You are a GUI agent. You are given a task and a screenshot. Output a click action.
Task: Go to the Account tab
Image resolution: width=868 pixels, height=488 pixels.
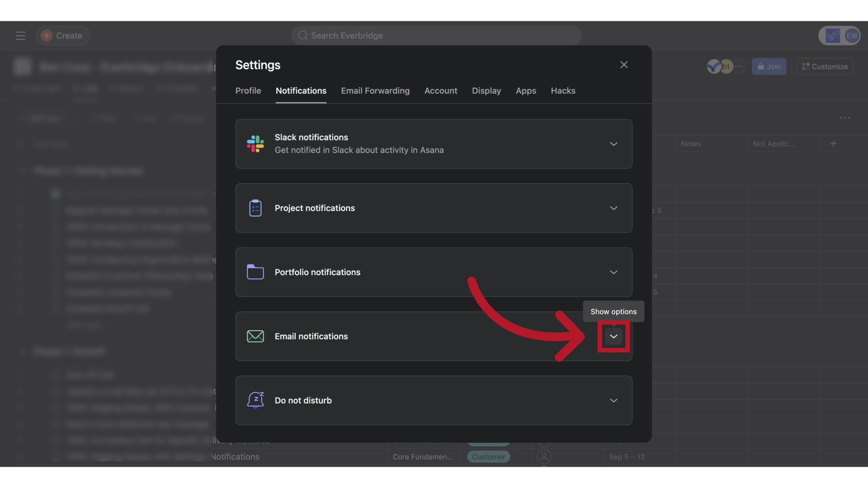(441, 91)
